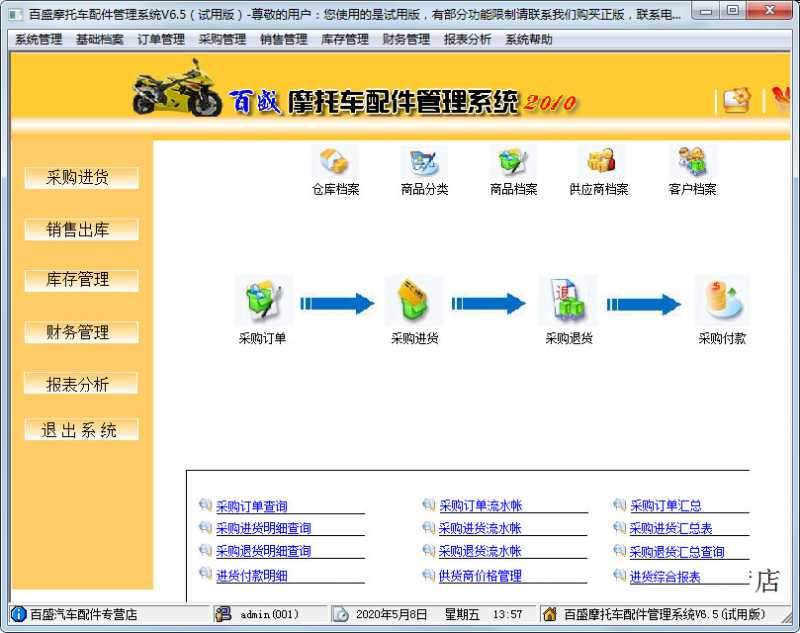Open the 供货商价格管理 link

[478, 574]
